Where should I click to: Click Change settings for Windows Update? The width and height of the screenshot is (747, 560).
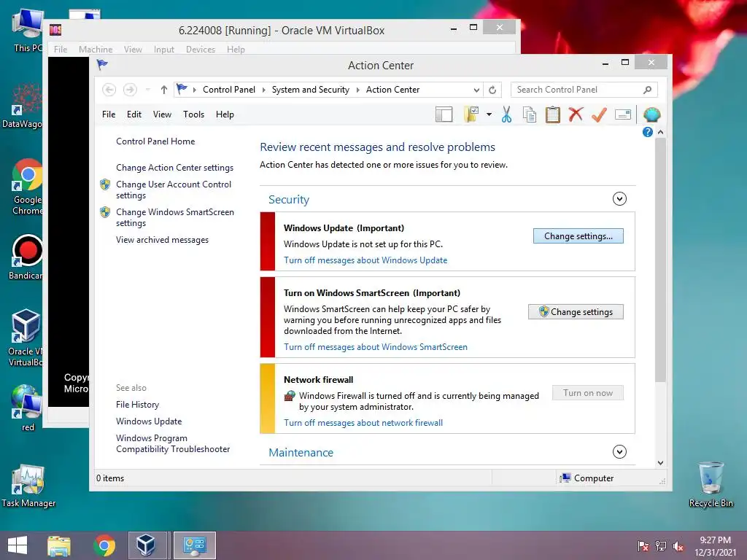coord(578,236)
